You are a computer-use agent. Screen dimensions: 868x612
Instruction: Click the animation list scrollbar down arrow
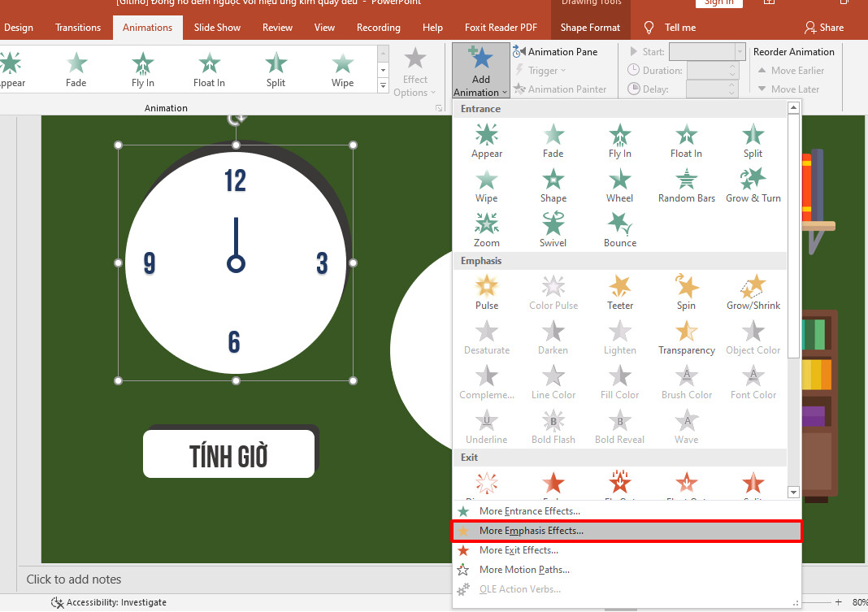tap(793, 492)
